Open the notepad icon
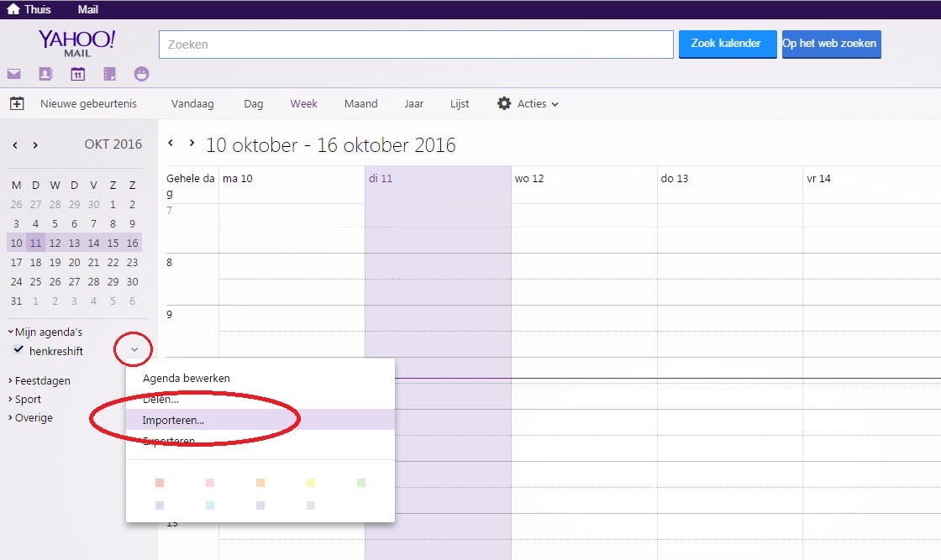This screenshot has width=941, height=560. coord(109,74)
